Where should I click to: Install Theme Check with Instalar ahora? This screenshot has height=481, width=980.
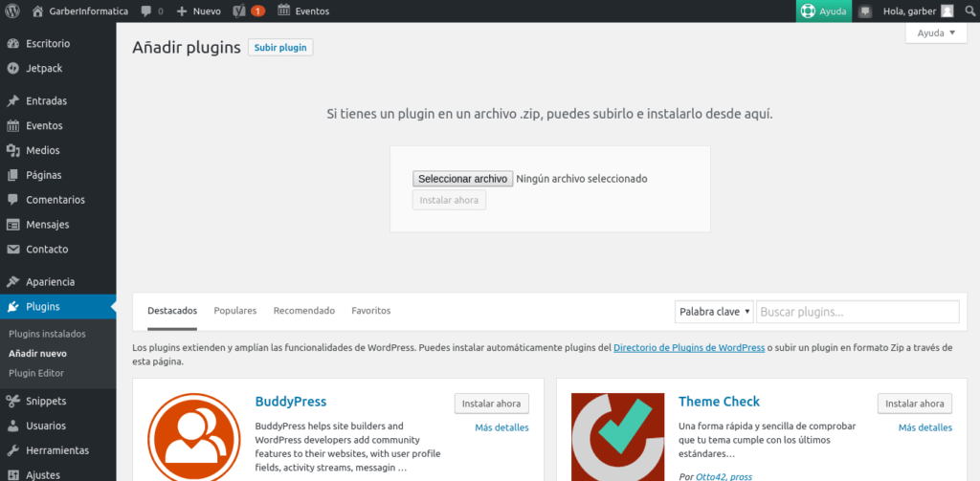[x=915, y=404]
